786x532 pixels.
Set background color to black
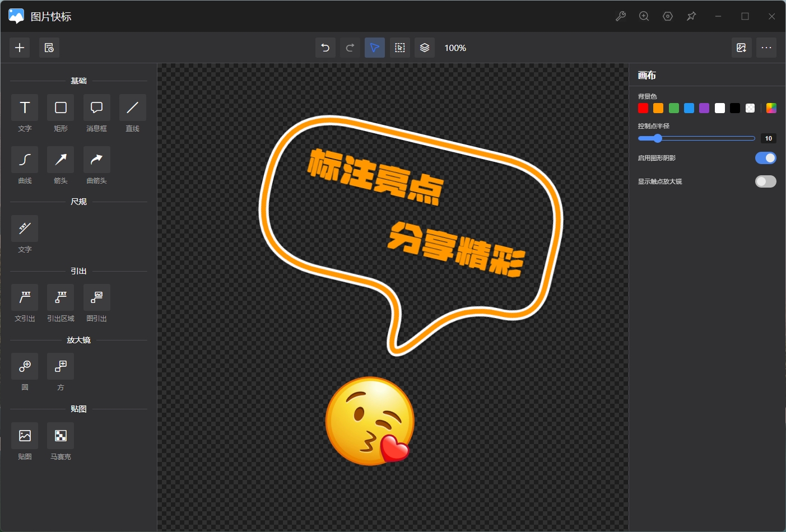[735, 108]
